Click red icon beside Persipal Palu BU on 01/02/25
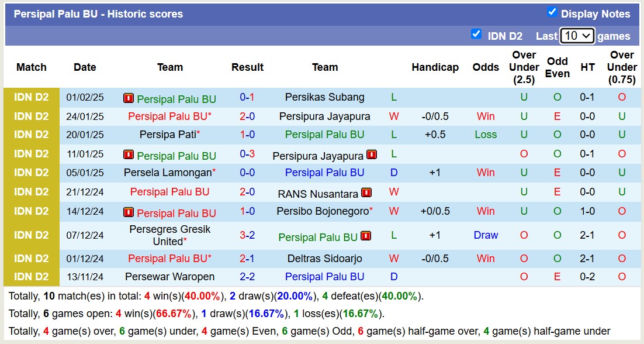The width and height of the screenshot is (644, 344). click(129, 98)
